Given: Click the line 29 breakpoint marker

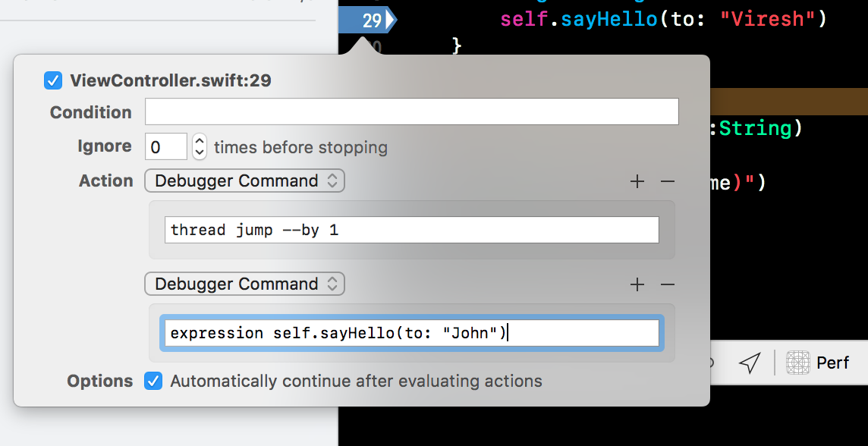Looking at the screenshot, I should click(368, 20).
